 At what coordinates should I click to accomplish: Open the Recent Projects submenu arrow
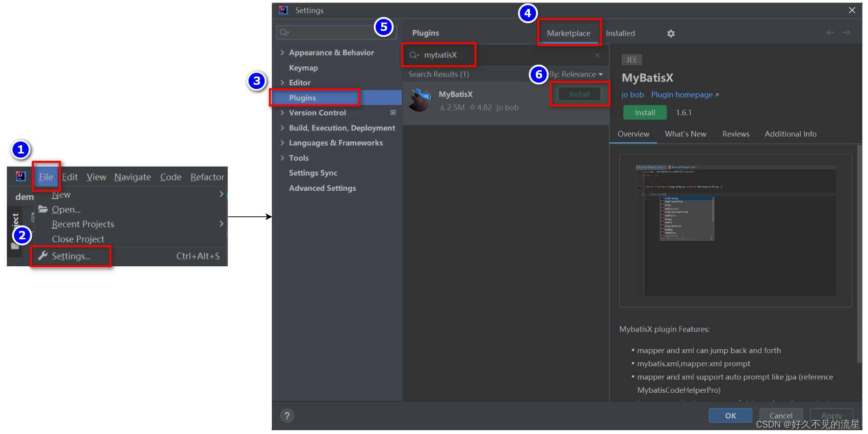221,224
